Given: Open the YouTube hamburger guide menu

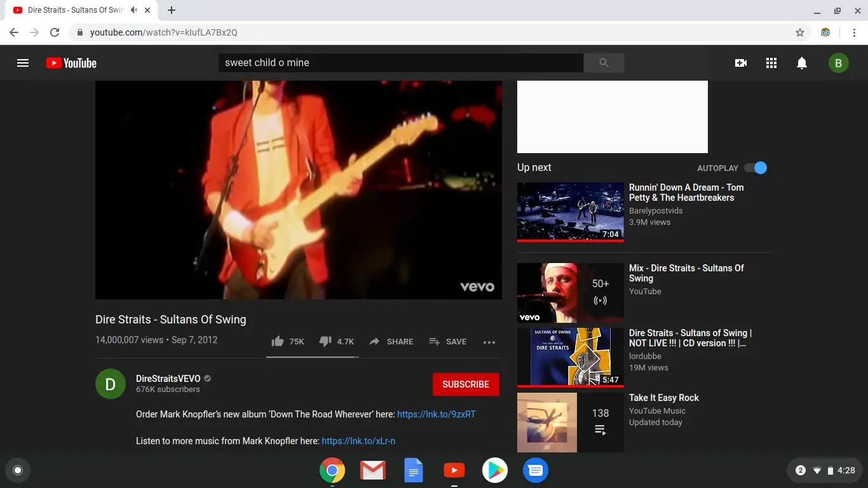Looking at the screenshot, I should click(x=23, y=63).
